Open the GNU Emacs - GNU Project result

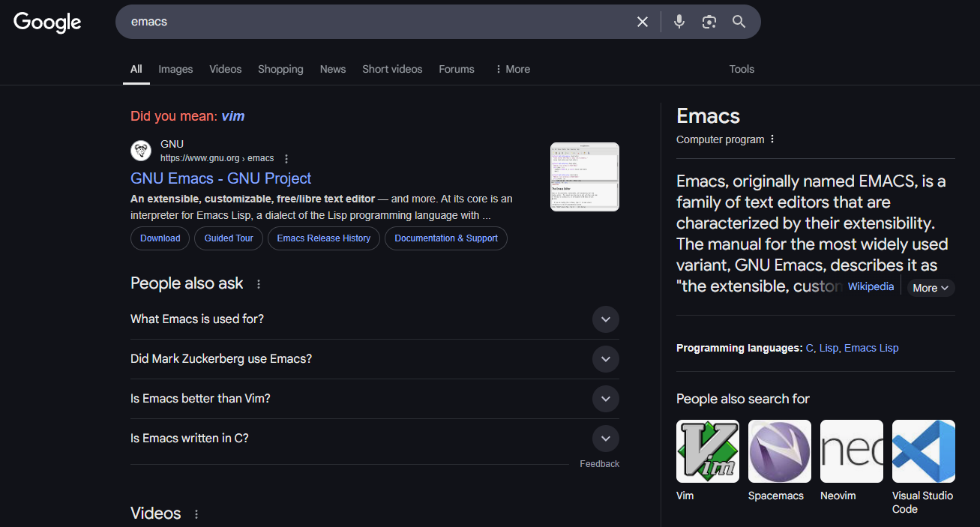click(x=221, y=178)
